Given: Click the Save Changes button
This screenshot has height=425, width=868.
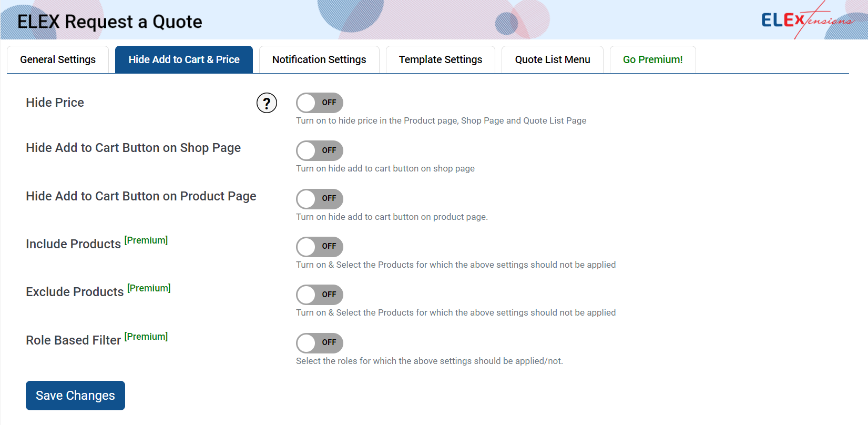Looking at the screenshot, I should 75,396.
